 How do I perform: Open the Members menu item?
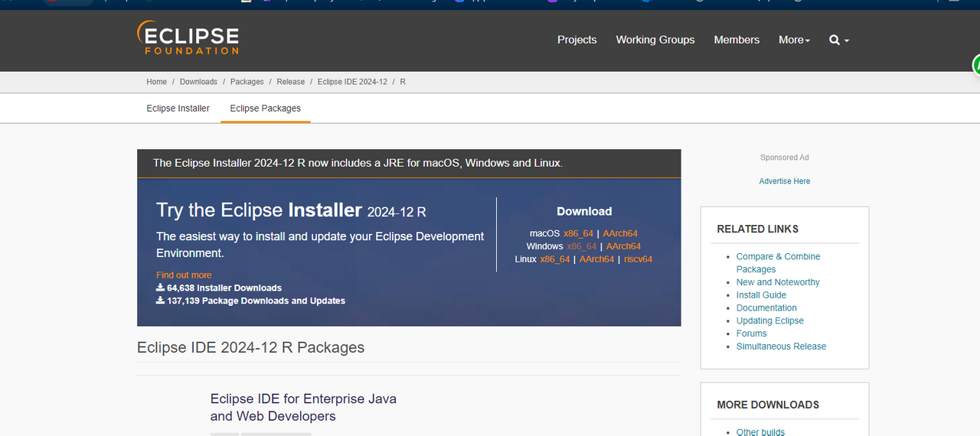pos(737,40)
